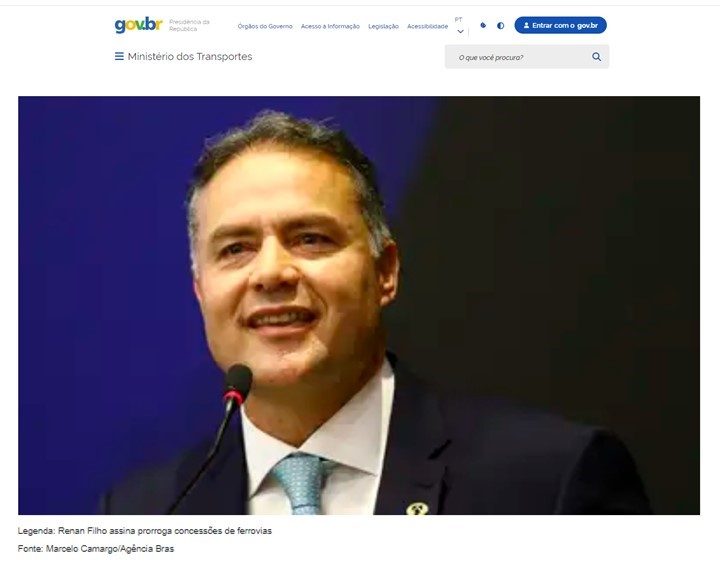The height and width of the screenshot is (563, 720).
Task: Open the Acessibilidade link
Action: click(428, 27)
